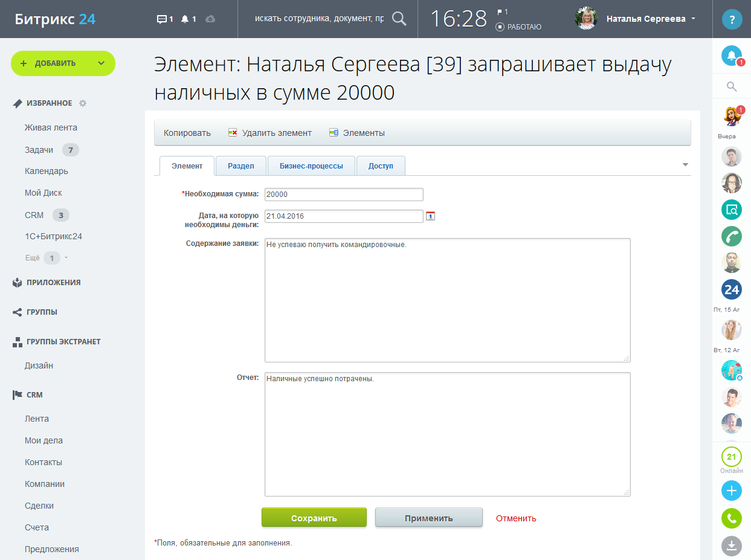Open Компании in CRM section
The image size is (751, 560).
[45, 484]
